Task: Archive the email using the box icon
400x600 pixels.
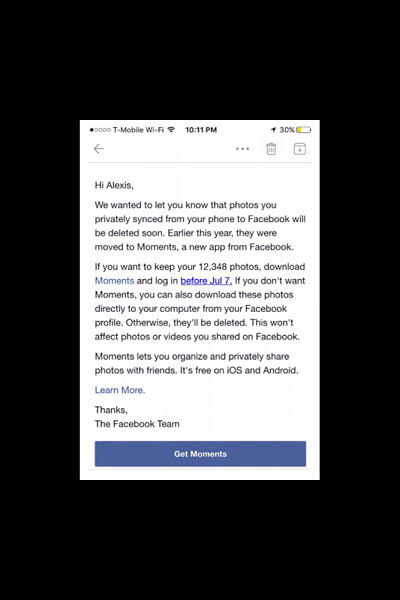Action: tap(300, 148)
